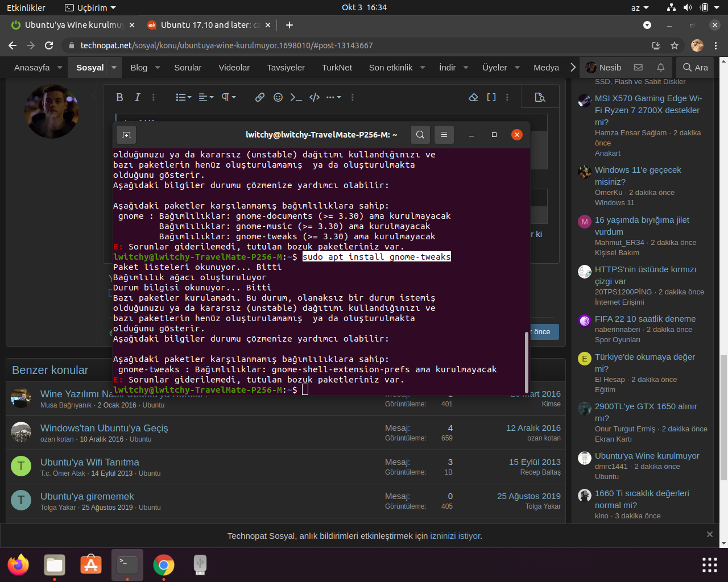
Task: Click terminal search magnifier button
Action: (x=420, y=135)
